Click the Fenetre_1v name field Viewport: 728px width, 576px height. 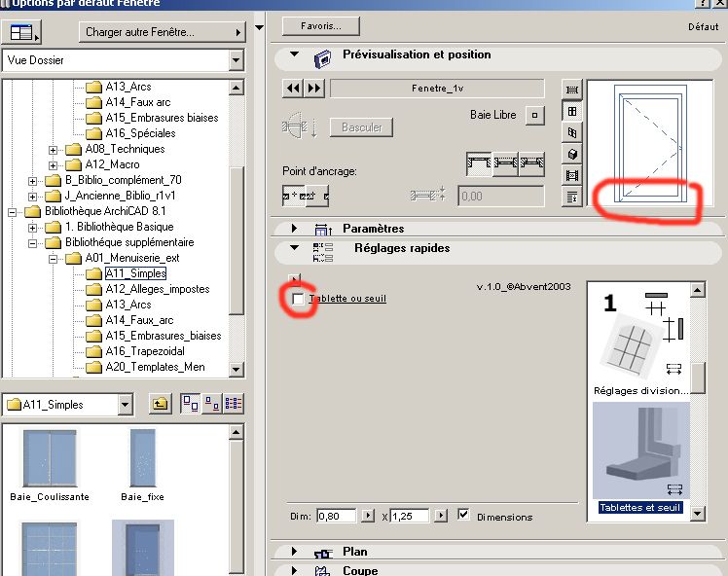pyautogui.click(x=437, y=89)
